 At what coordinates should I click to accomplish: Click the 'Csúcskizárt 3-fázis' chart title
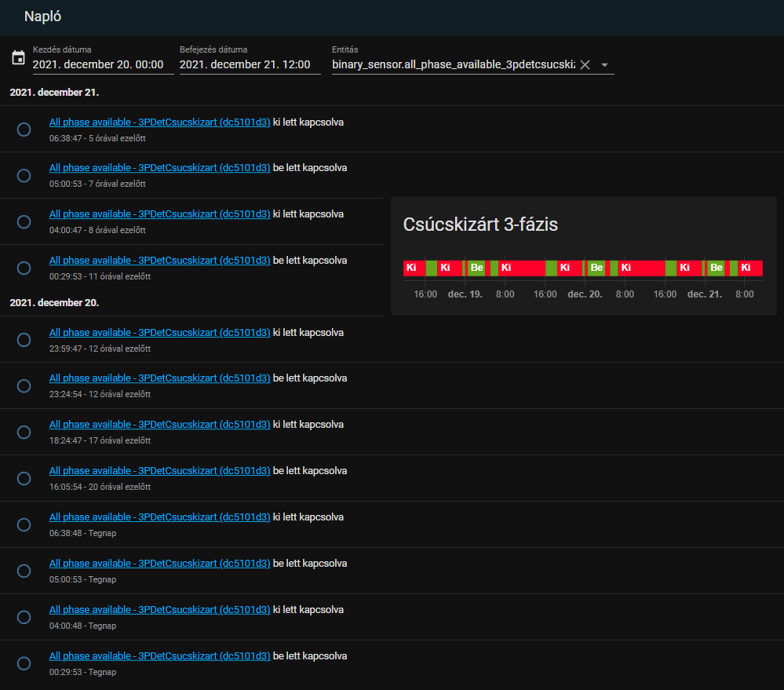click(480, 225)
